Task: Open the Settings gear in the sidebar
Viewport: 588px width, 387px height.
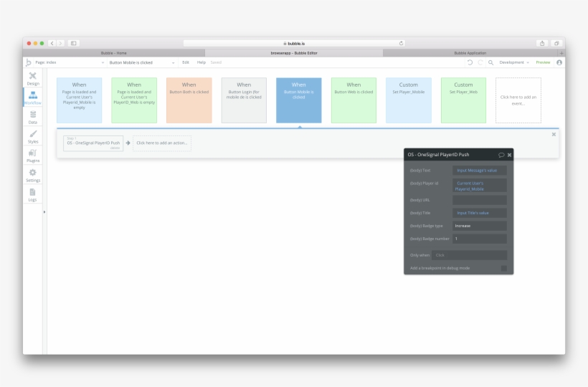Action: pyautogui.click(x=33, y=176)
